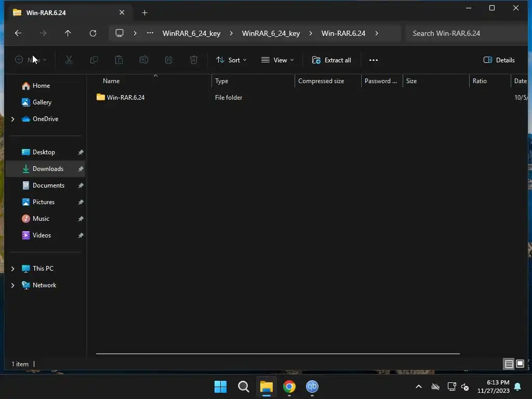This screenshot has height=399, width=532.
Task: Add a new tab with plus
Action: coord(144,13)
